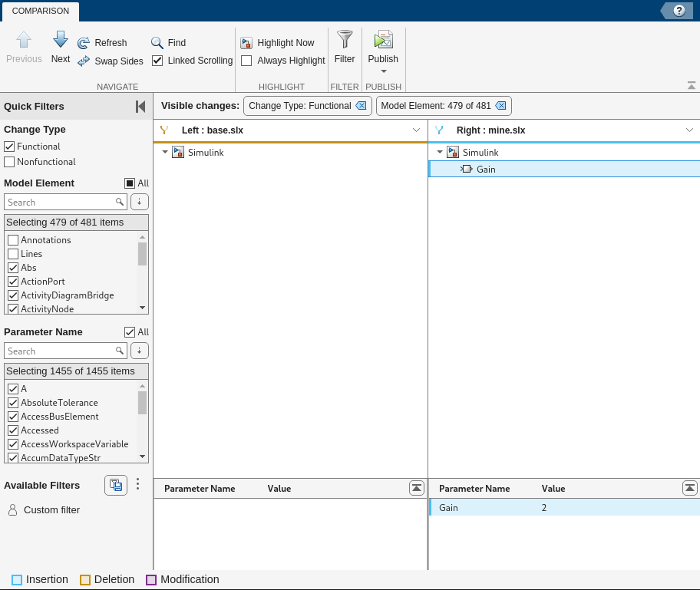This screenshot has height=590, width=700.
Task: Enable Always Highlight checkbox
Action: point(246,61)
